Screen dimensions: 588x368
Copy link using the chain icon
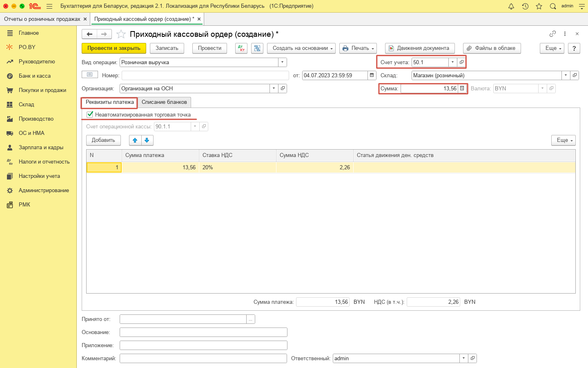[552, 34]
